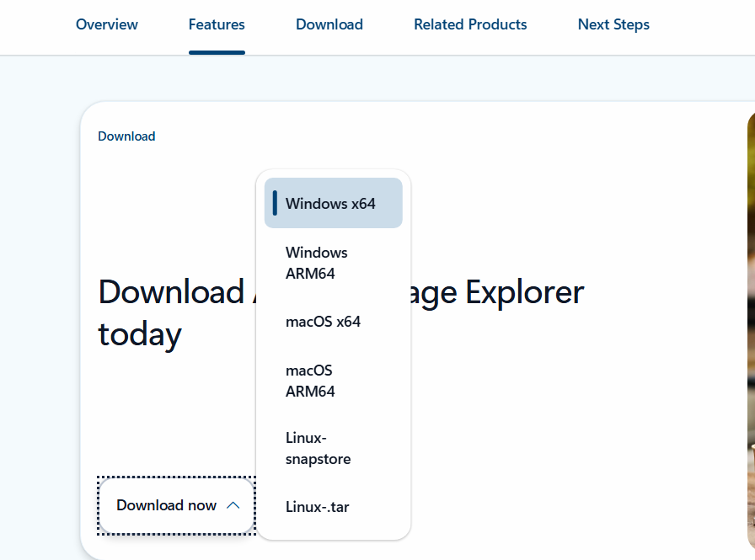The width and height of the screenshot is (755, 560).
Task: Click the word today in the heading
Action: [x=140, y=335]
